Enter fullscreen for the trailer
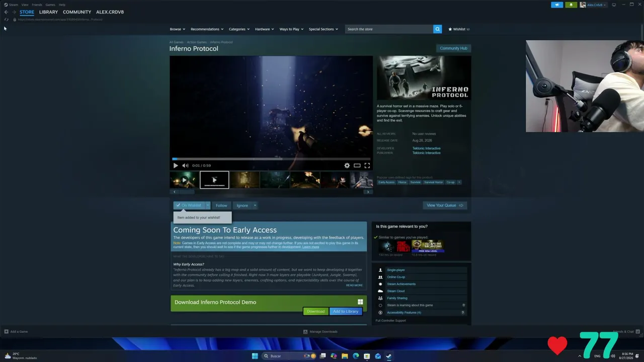Screen dimensions: 644x362 pyautogui.click(x=367, y=165)
